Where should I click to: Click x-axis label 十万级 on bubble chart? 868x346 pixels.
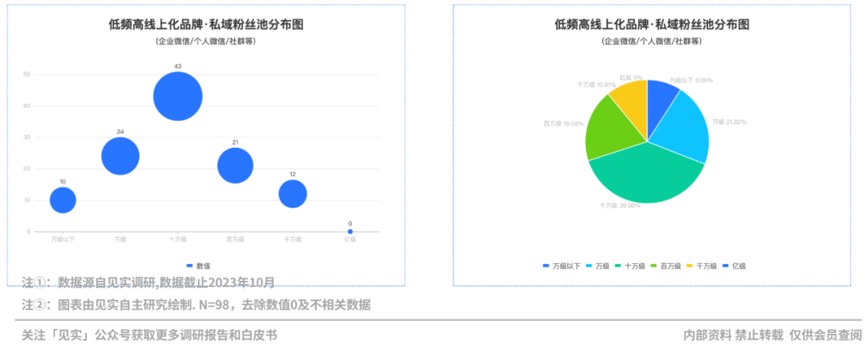click(178, 240)
